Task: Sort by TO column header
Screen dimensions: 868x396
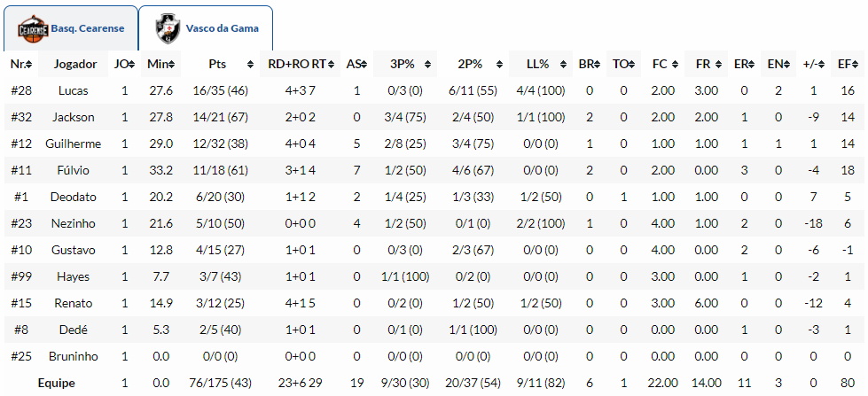Action: [x=623, y=65]
